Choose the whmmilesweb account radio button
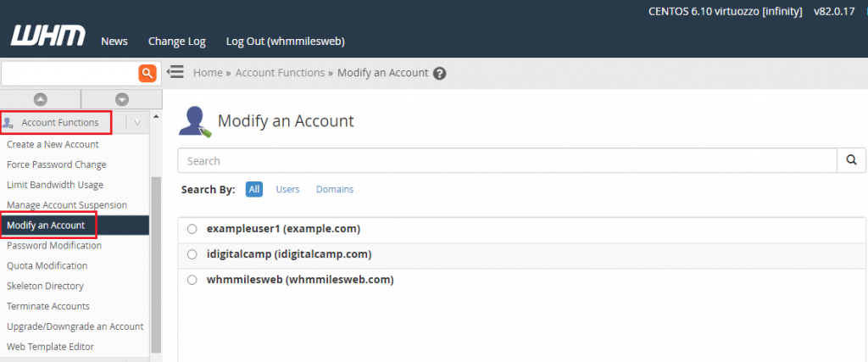The width and height of the screenshot is (868, 362). tap(192, 280)
